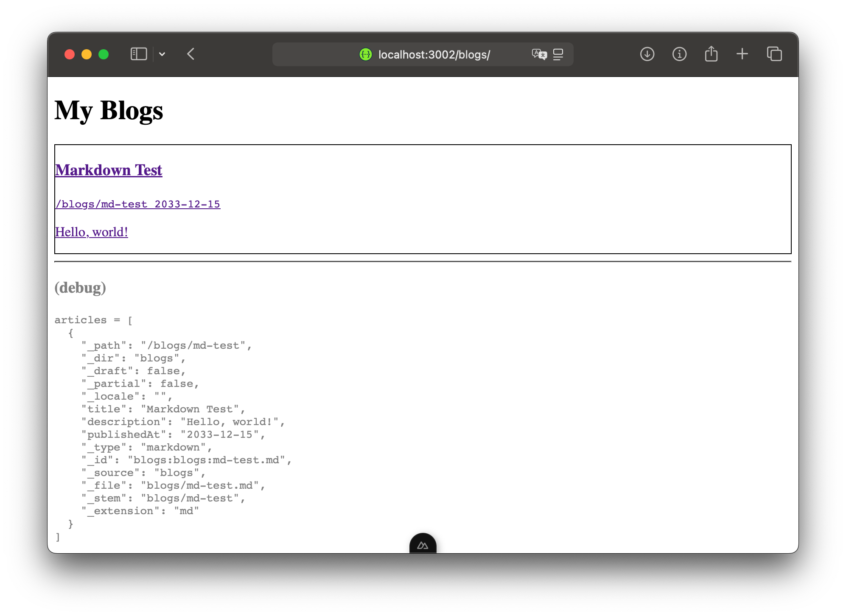Image resolution: width=846 pixels, height=616 pixels.
Task: Click the /blogs/md-test 2033-12-15 link
Action: coord(138,204)
